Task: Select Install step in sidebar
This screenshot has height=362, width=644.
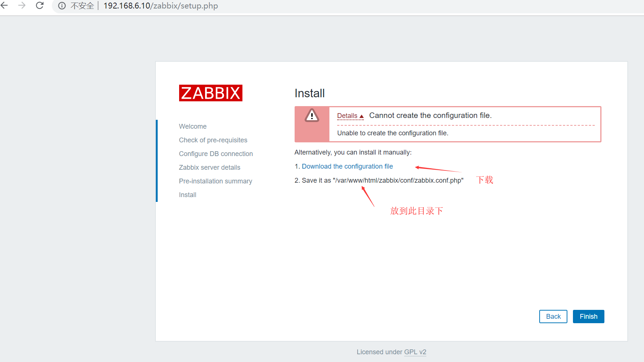Action: [x=188, y=195]
